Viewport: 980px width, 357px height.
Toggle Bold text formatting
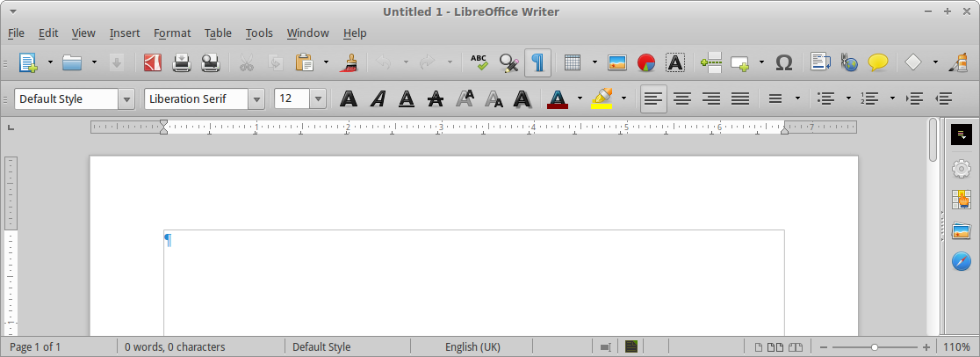click(349, 98)
